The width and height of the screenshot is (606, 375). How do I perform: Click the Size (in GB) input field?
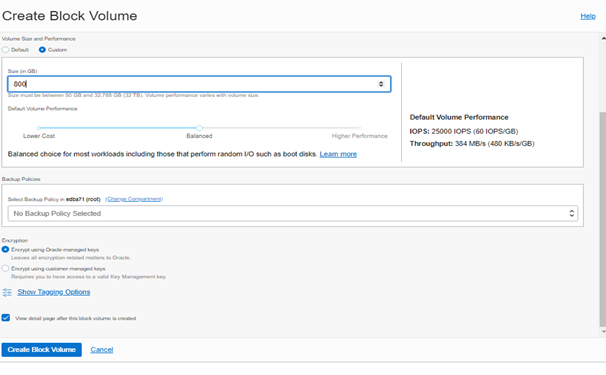pos(199,84)
